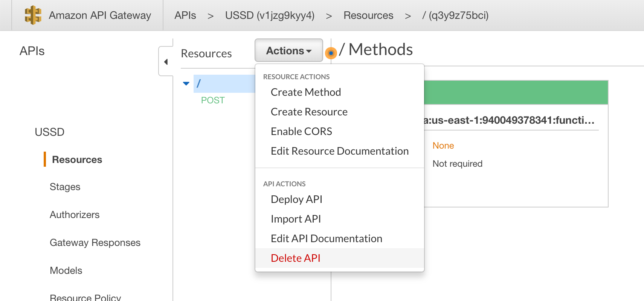Open Gateway Responses in sidebar

coord(95,243)
